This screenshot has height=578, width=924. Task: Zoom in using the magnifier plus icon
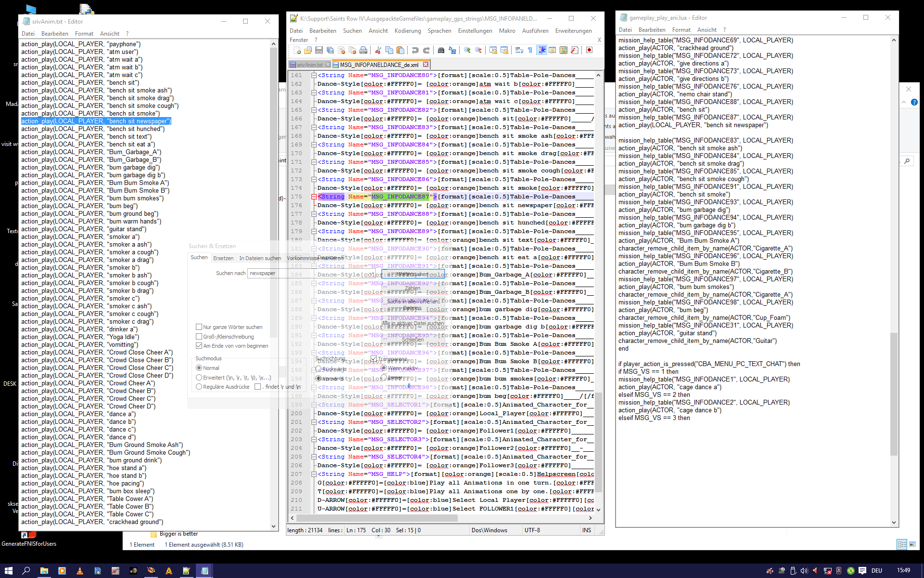[467, 50]
